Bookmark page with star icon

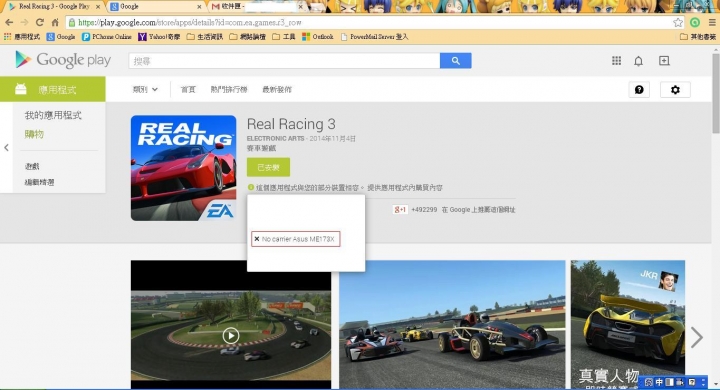678,23
